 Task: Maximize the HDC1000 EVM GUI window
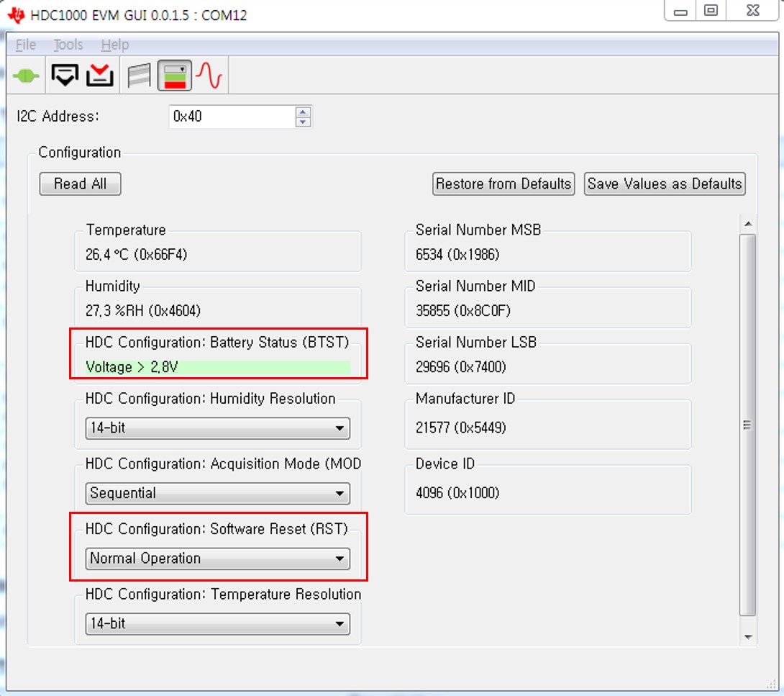[x=711, y=11]
